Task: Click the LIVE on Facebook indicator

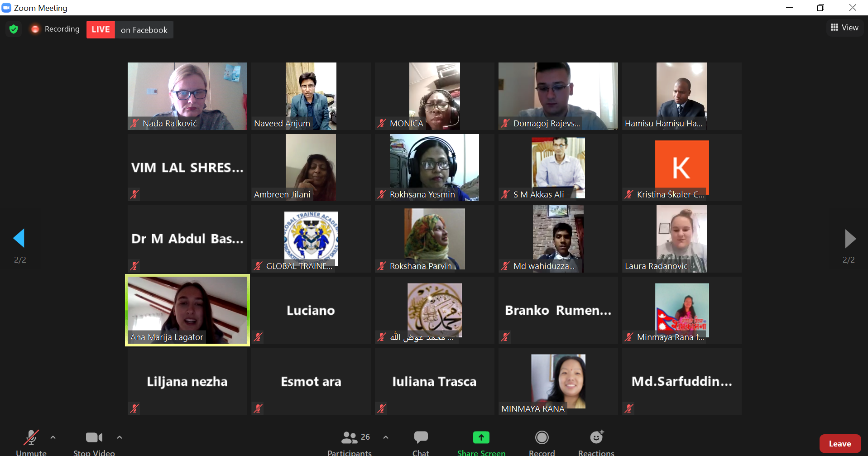Action: (x=130, y=30)
